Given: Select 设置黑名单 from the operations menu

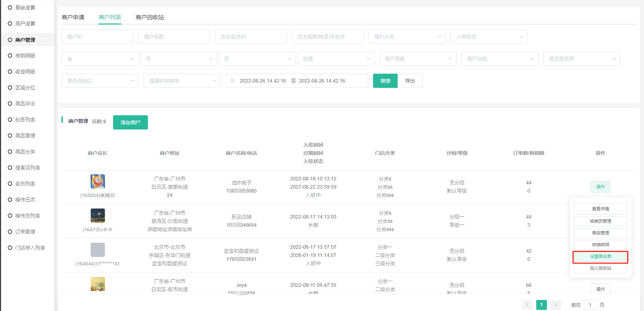Looking at the screenshot, I should 600,257.
